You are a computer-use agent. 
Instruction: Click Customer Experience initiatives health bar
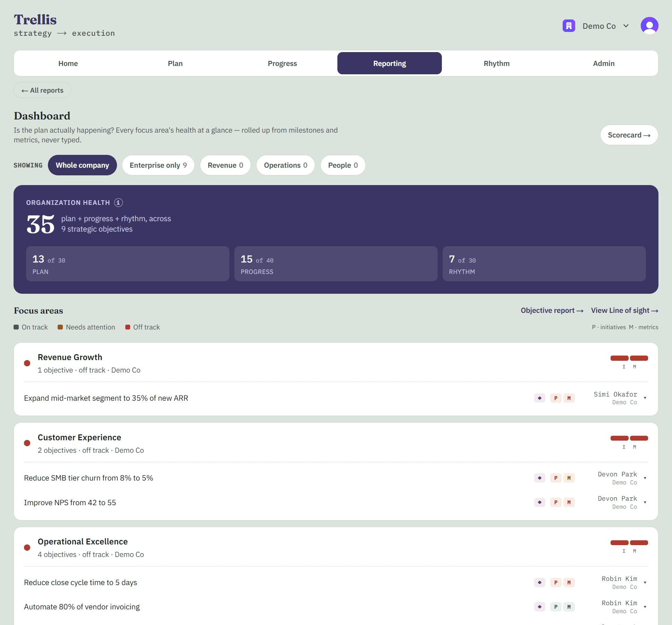tap(619, 438)
